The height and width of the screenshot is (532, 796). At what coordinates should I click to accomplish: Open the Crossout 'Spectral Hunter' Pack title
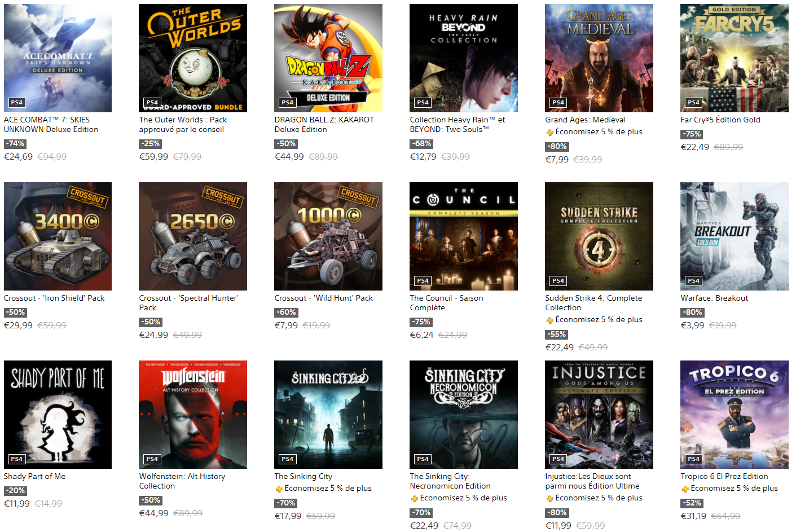(188, 303)
